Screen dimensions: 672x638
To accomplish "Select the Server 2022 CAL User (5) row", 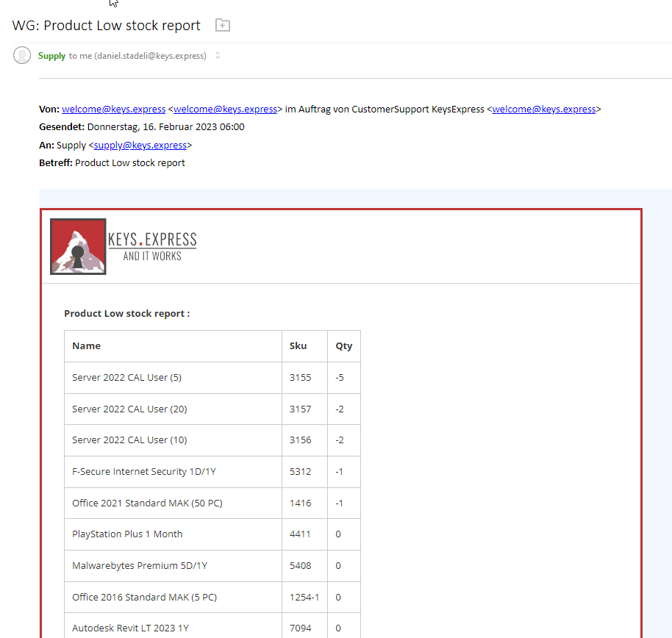I will pyautogui.click(x=126, y=378).
